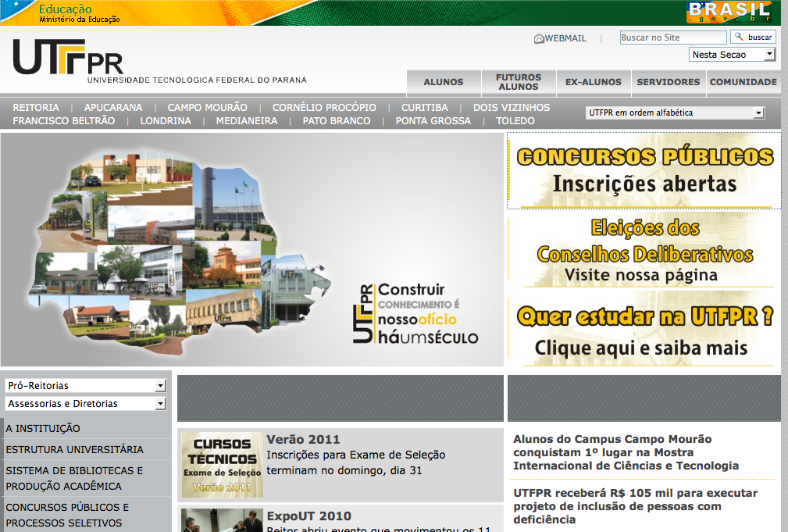The height and width of the screenshot is (532, 788).
Task: Go to REITORIA campus link
Action: click(x=36, y=108)
